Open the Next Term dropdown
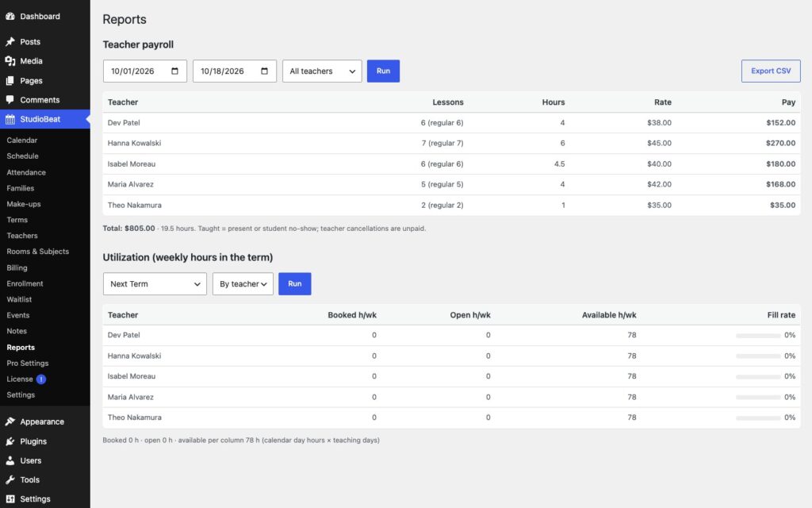This screenshot has width=812, height=508. coord(155,283)
